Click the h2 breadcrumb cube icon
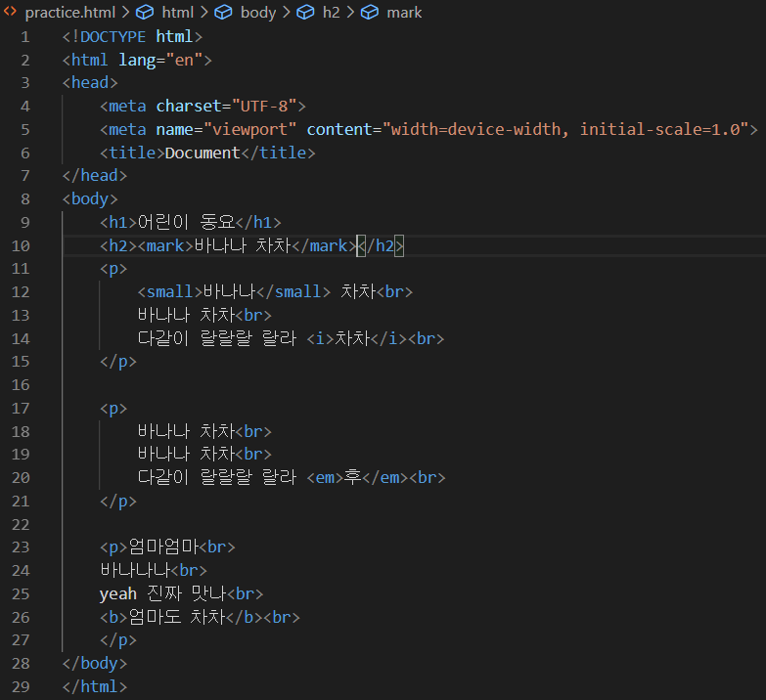 (305, 12)
